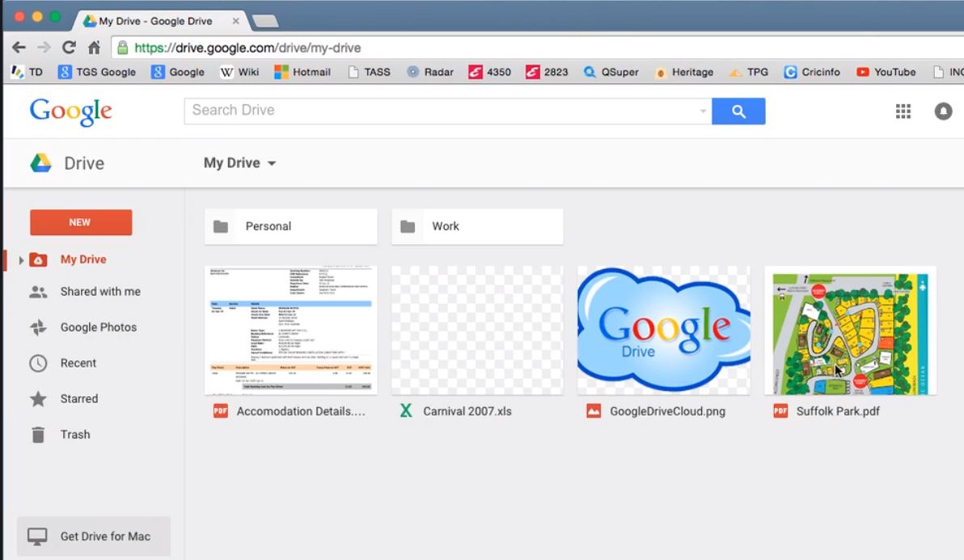Open the YouTube bookmark

886,72
